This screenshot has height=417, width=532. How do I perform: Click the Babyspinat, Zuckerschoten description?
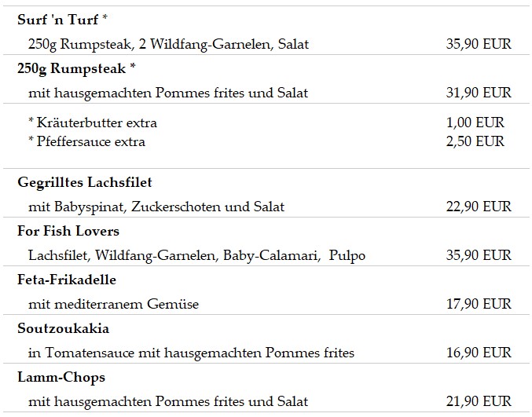tap(156, 207)
